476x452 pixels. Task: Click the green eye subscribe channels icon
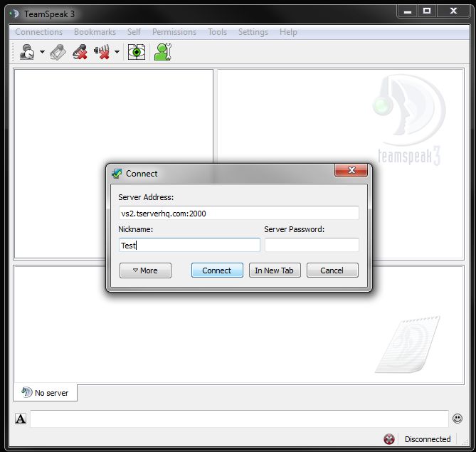137,52
